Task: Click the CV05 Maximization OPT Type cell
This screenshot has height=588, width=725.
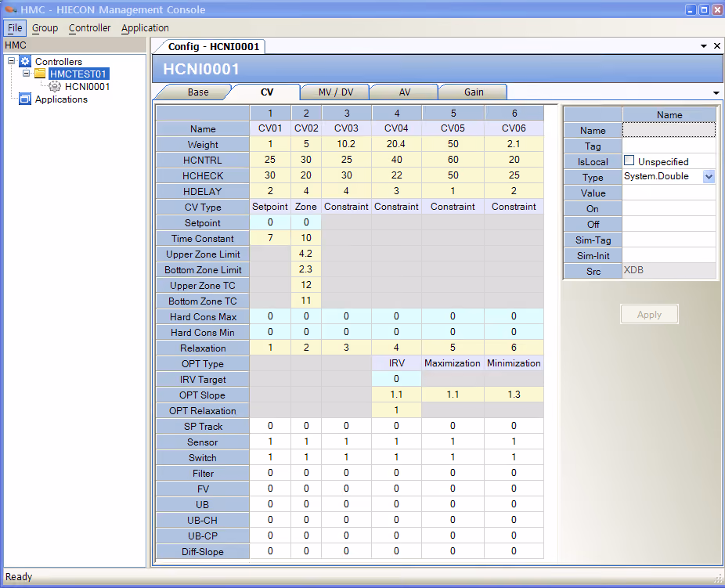Action: point(453,363)
